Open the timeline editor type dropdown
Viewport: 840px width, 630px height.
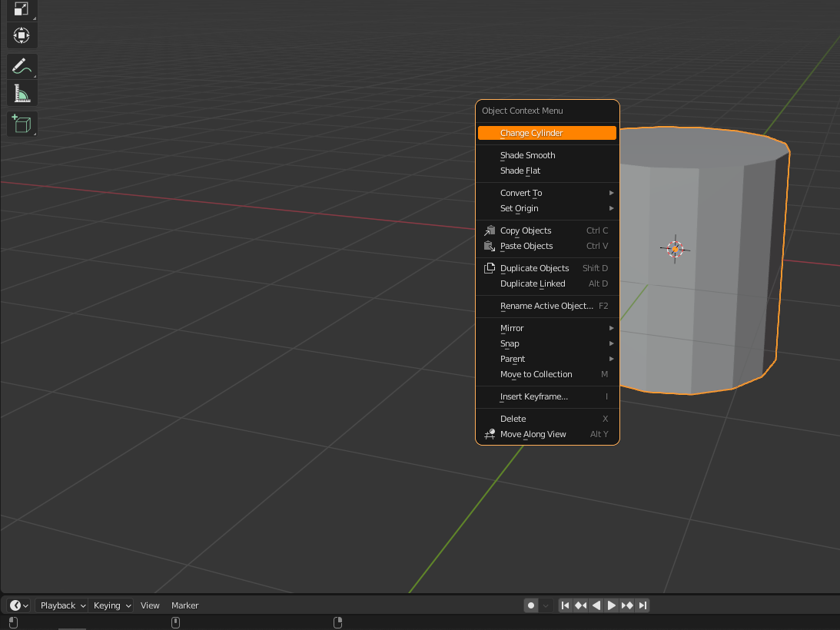(18, 605)
